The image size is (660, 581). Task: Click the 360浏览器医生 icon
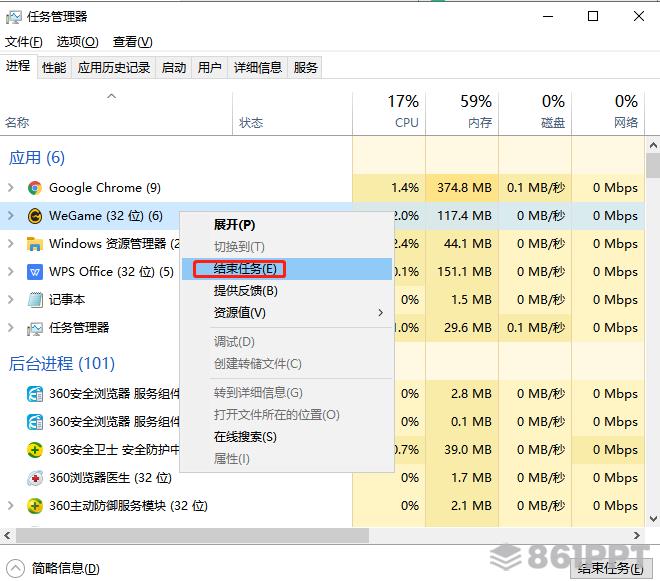tap(35, 478)
